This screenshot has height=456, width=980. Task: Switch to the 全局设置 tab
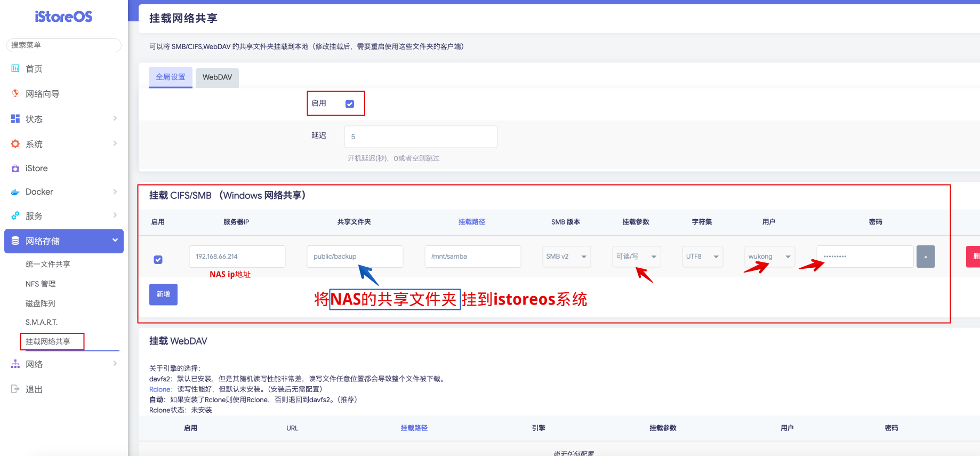click(x=171, y=77)
